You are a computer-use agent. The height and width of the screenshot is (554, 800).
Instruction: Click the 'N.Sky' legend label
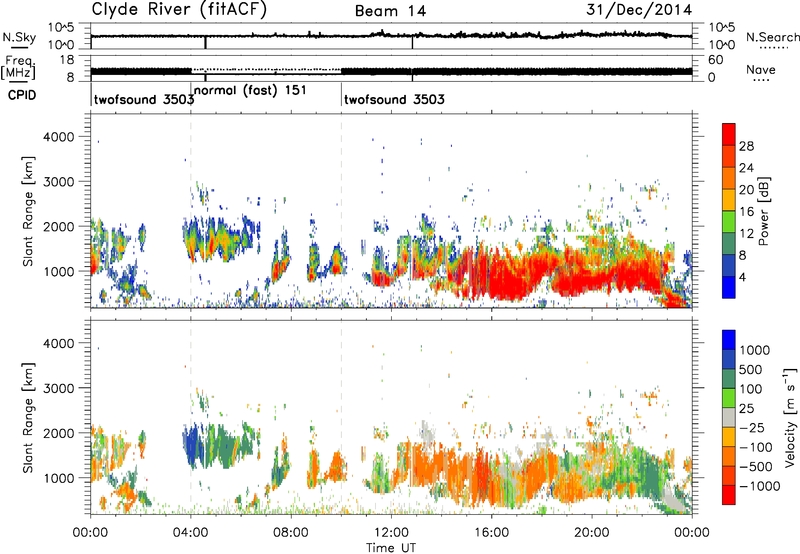click(x=19, y=37)
